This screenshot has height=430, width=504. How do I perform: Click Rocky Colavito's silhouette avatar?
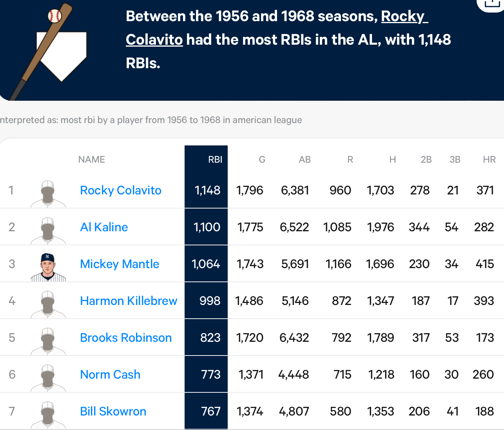(x=48, y=194)
